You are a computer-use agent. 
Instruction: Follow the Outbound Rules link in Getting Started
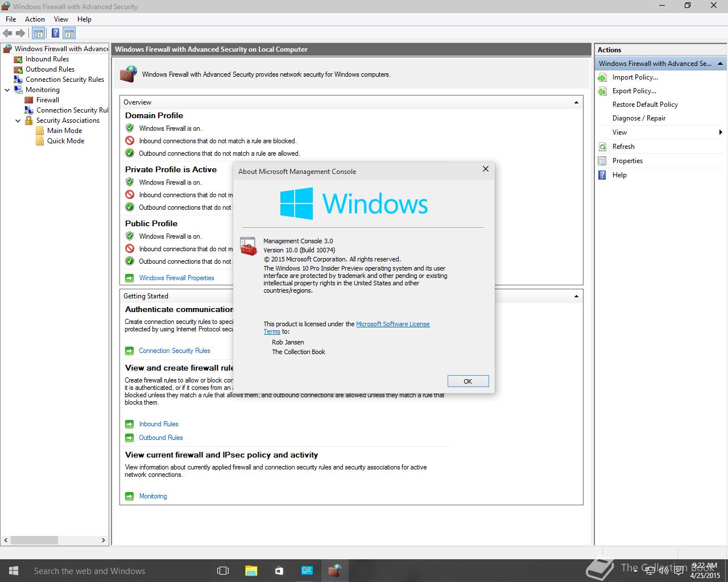(161, 438)
